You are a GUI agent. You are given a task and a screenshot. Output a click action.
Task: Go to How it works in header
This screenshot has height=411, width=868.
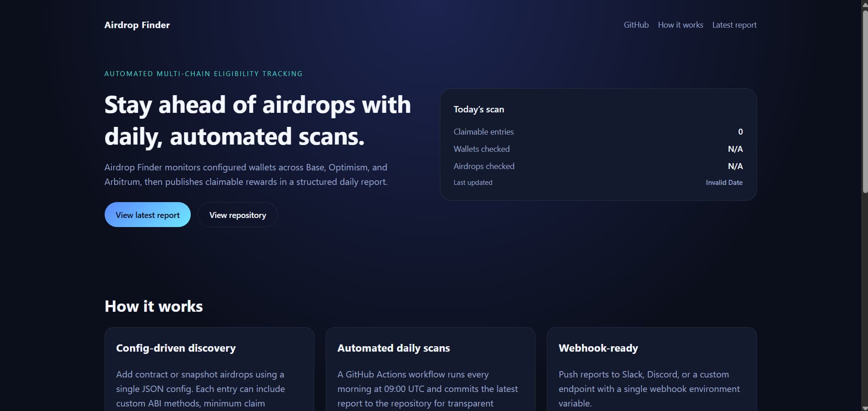tap(680, 25)
